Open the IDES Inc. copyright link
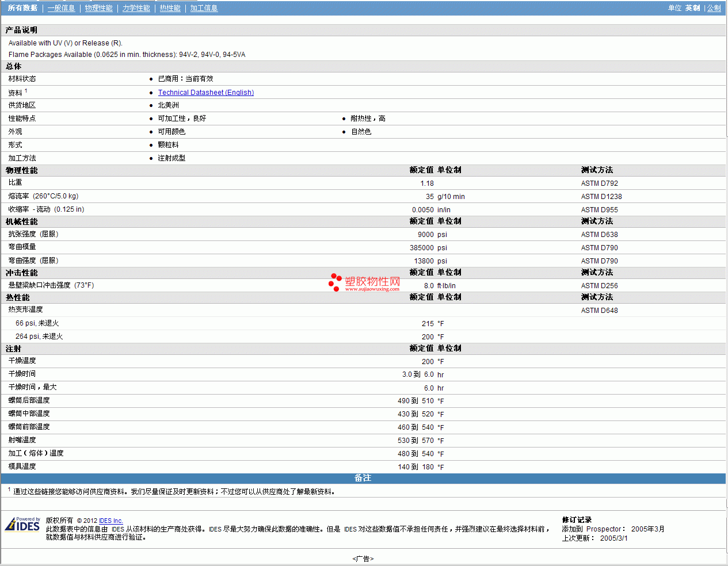The image size is (728, 566). (111, 521)
